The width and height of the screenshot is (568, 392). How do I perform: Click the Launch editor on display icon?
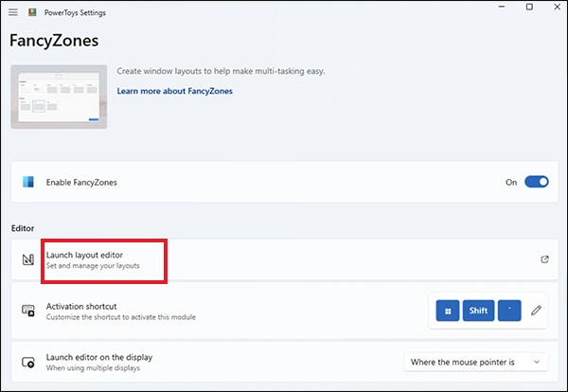point(28,362)
